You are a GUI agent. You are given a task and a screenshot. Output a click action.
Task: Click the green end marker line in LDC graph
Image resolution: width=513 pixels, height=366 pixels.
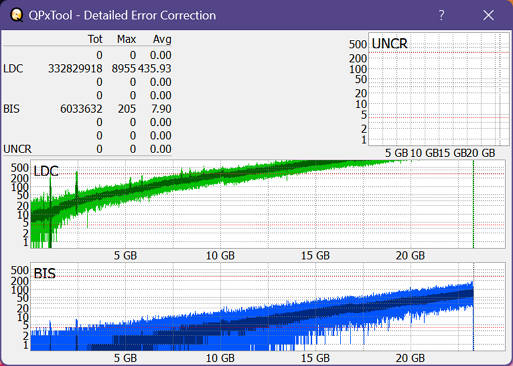pos(473,204)
